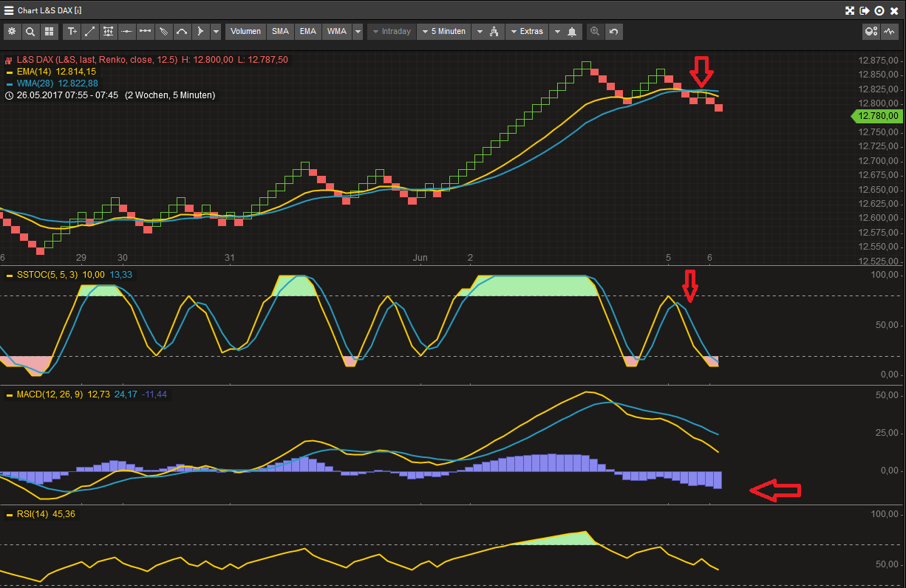Click the undo arrow icon
Viewport: 906px width, 588px height.
coord(614,31)
